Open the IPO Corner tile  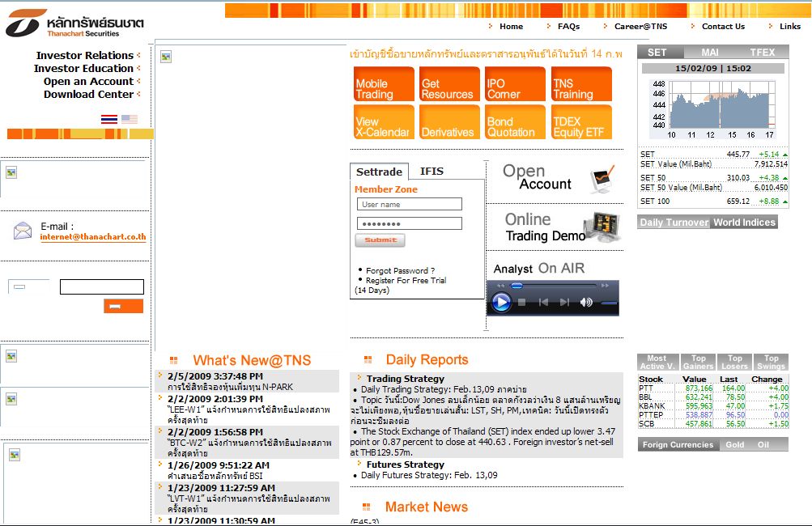pyautogui.click(x=515, y=84)
